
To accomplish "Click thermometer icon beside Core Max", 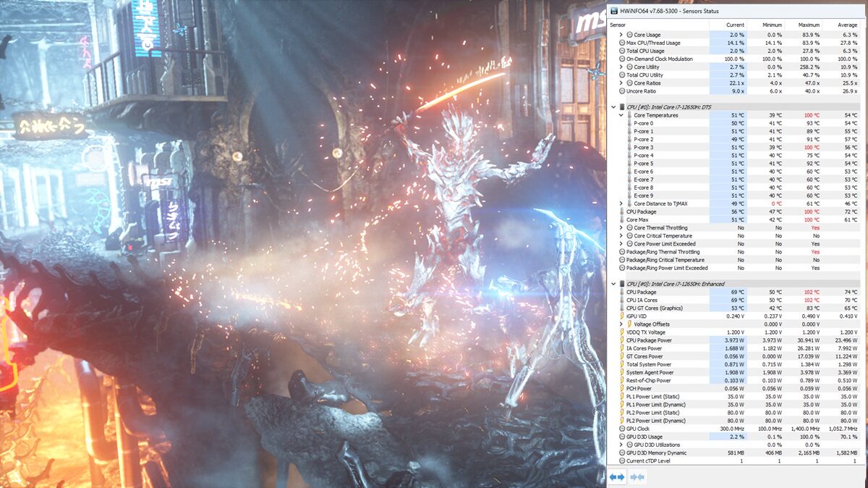I will click(622, 219).
